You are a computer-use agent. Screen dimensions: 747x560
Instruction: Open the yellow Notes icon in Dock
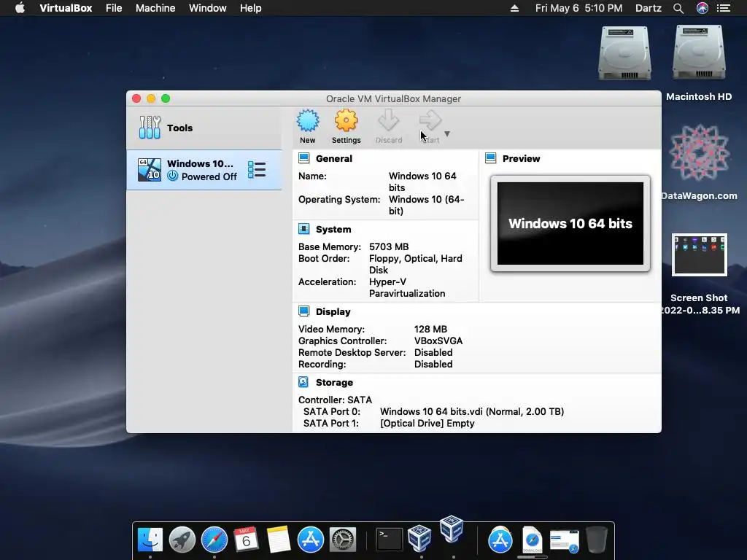click(278, 540)
